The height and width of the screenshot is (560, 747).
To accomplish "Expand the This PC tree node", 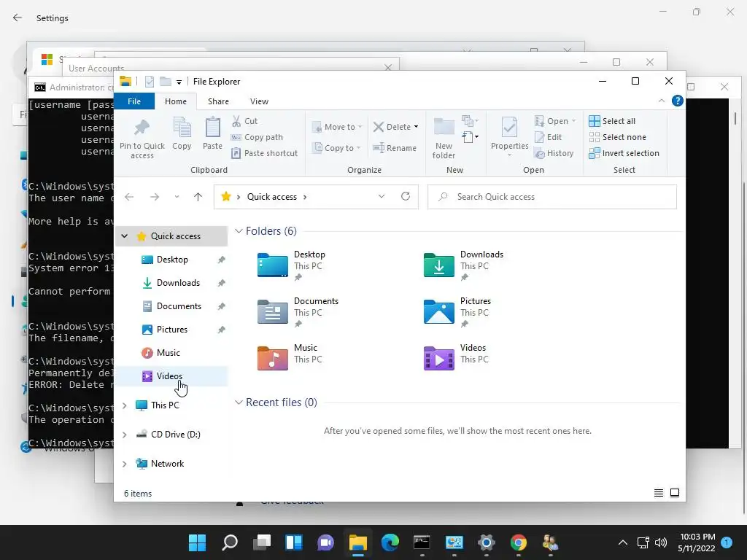I will 124,405.
